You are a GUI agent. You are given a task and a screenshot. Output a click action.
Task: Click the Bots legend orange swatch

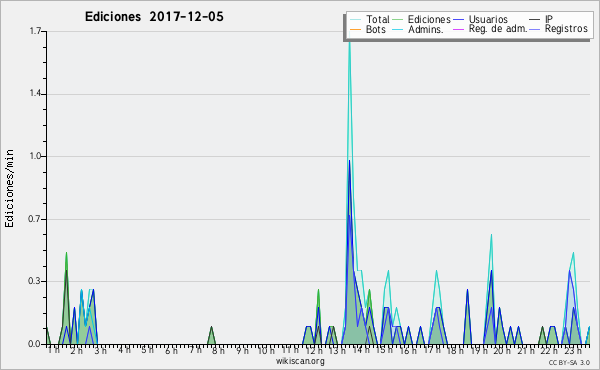click(x=355, y=29)
